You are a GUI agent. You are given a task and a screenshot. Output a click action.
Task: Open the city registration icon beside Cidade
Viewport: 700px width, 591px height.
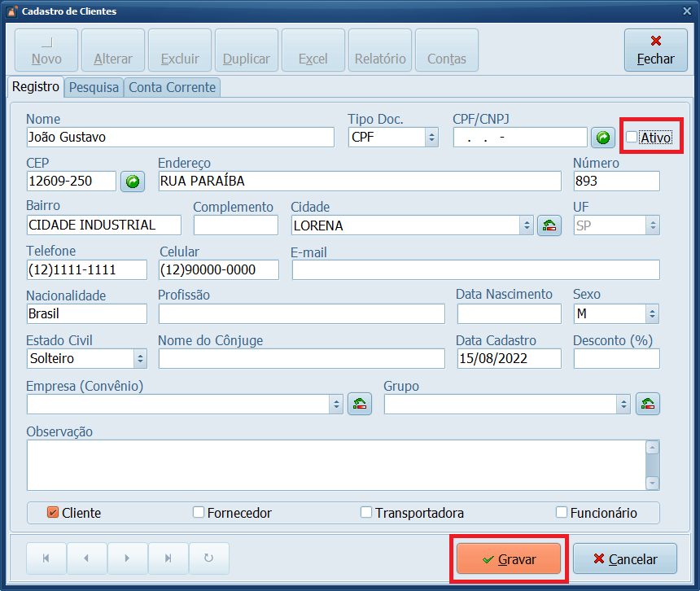(549, 225)
